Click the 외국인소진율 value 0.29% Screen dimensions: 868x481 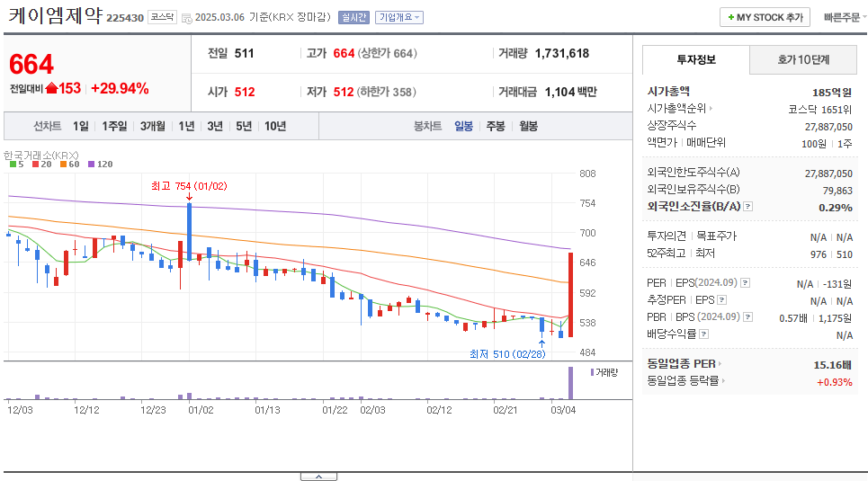click(x=836, y=208)
